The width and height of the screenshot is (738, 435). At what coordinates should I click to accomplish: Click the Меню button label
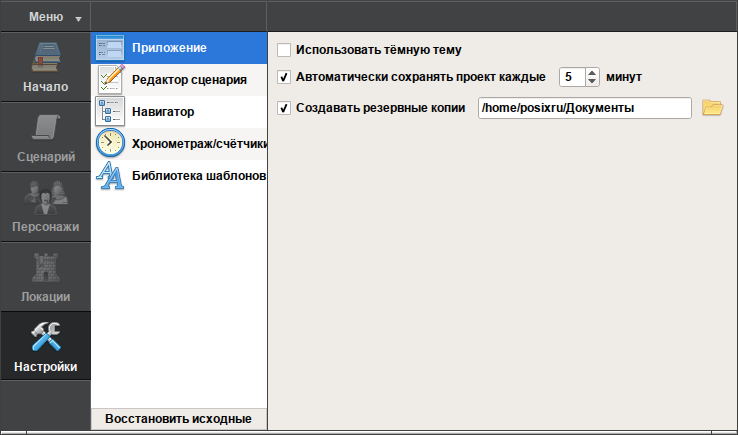pos(46,17)
